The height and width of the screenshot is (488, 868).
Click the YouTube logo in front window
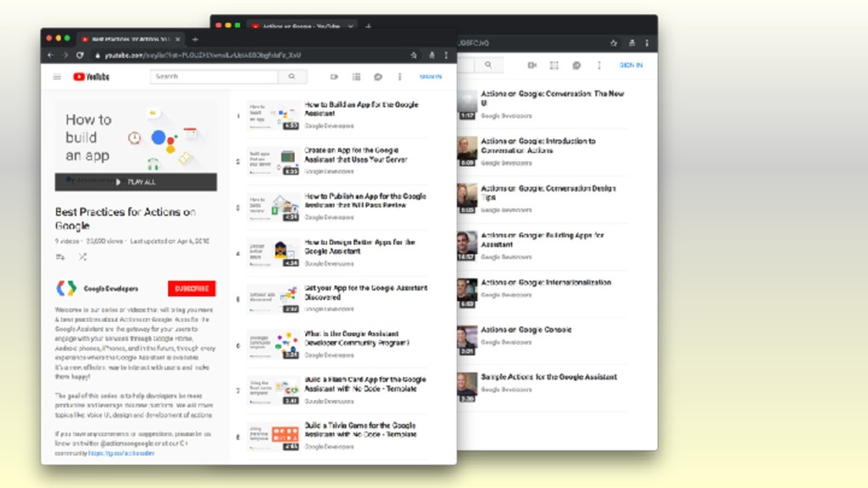(92, 77)
